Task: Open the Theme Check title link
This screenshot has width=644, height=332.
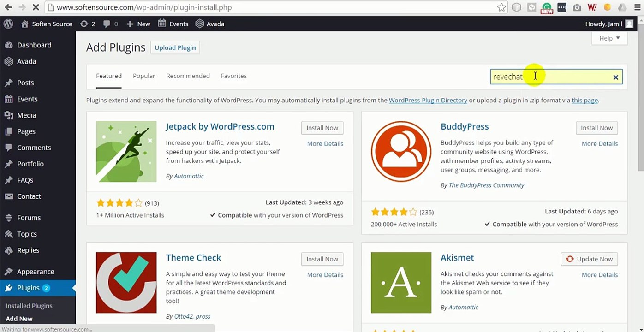Action: click(193, 258)
